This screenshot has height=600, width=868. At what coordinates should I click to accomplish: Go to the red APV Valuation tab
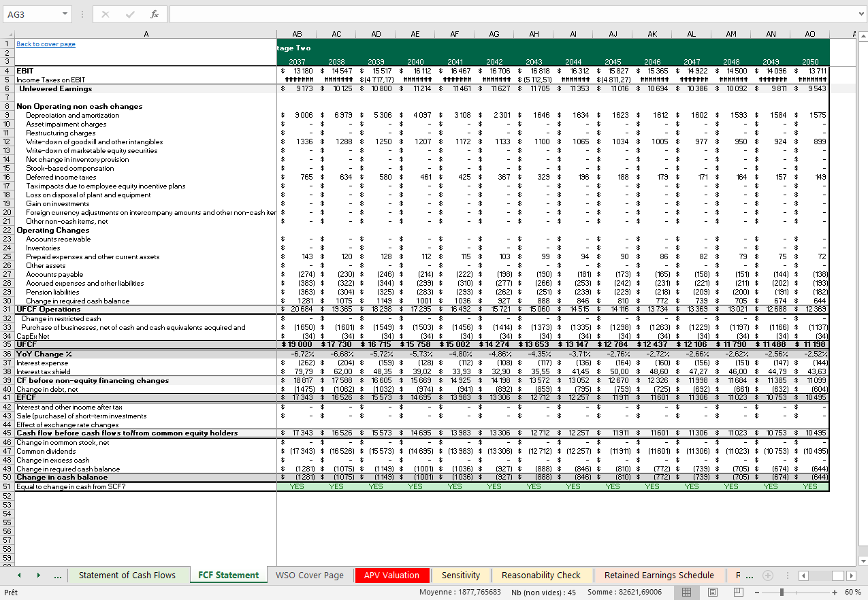coord(391,576)
